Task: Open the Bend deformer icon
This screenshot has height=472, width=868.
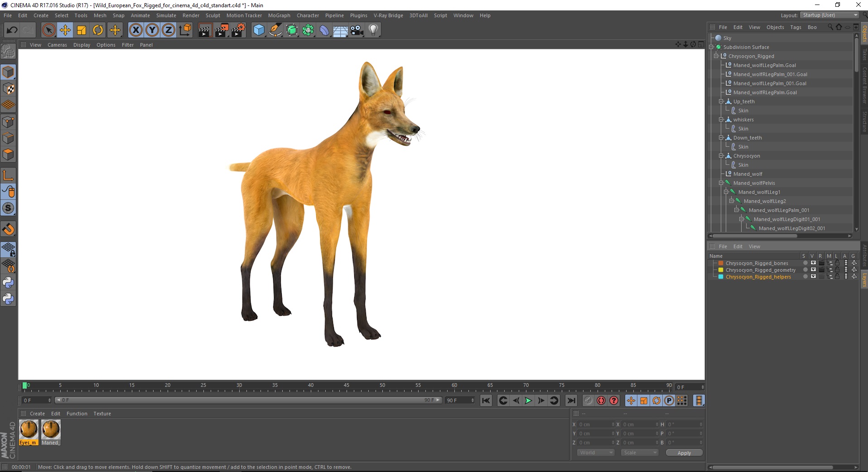Action: pos(325,30)
